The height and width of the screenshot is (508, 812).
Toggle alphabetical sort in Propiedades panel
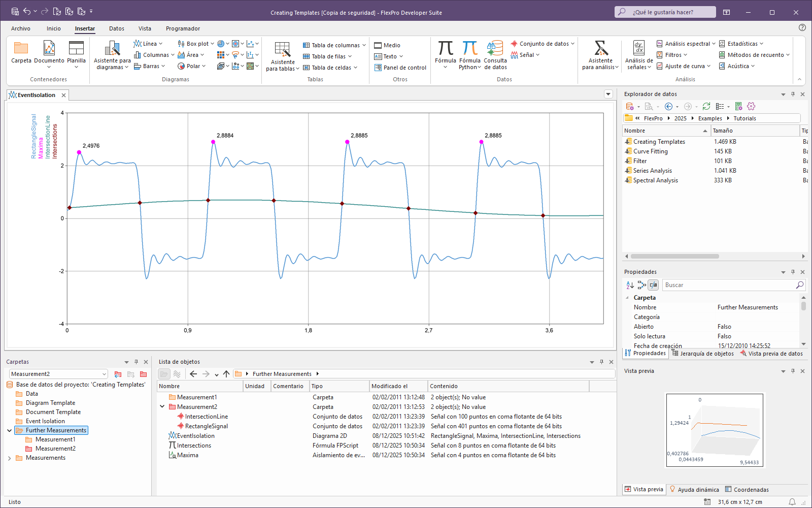(630, 285)
